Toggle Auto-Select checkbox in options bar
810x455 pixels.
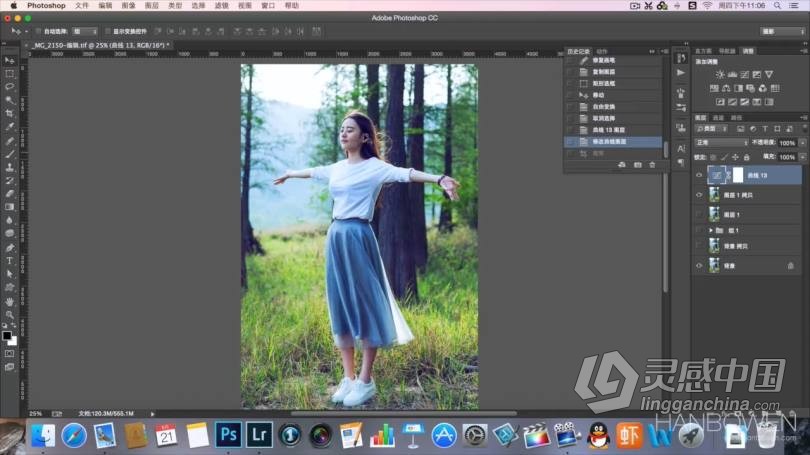click(x=38, y=32)
